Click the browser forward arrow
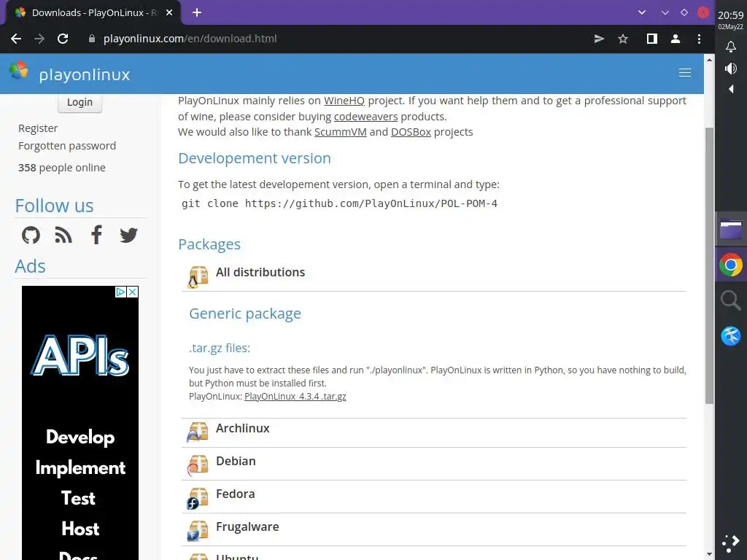 point(39,39)
